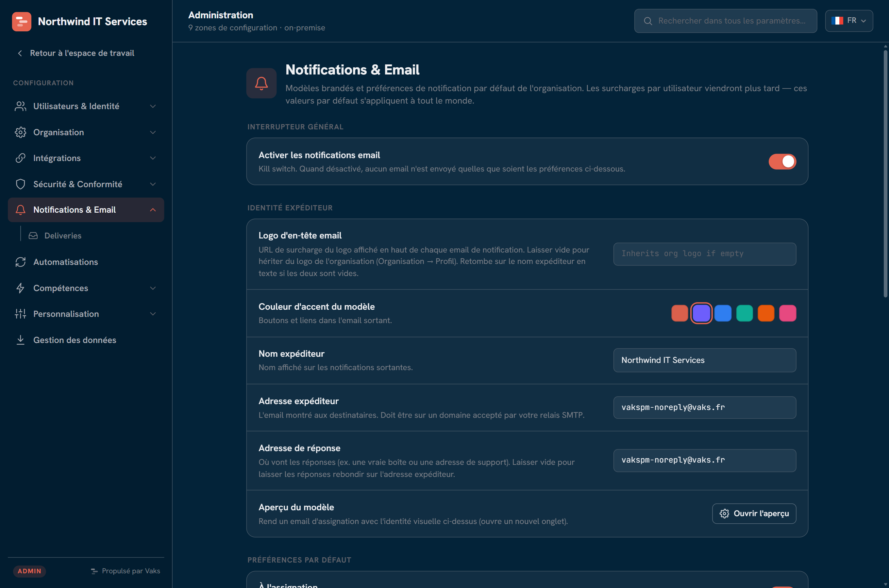Click the French flag icon
The height and width of the screenshot is (588, 889).
click(x=837, y=21)
